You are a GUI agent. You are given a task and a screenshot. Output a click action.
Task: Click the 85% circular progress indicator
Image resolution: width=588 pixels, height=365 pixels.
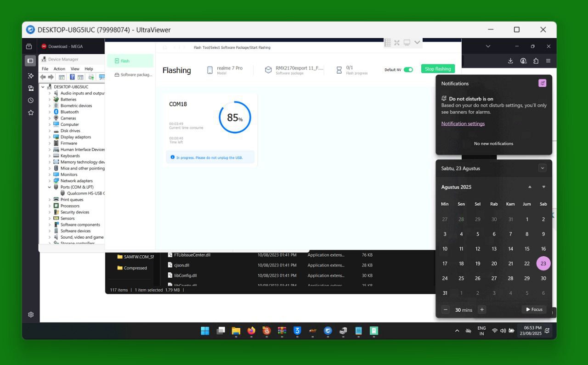click(x=235, y=118)
